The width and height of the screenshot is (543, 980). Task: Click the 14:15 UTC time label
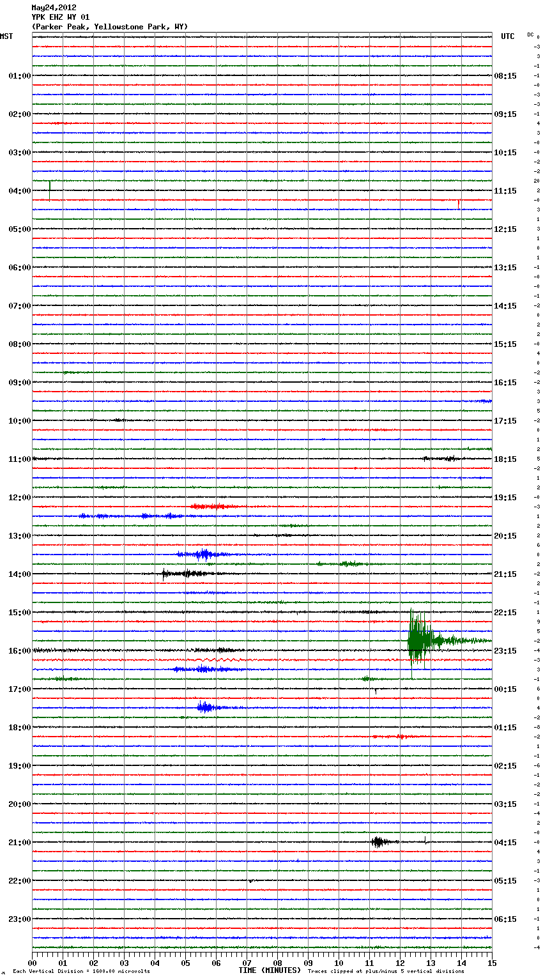pyautogui.click(x=505, y=306)
